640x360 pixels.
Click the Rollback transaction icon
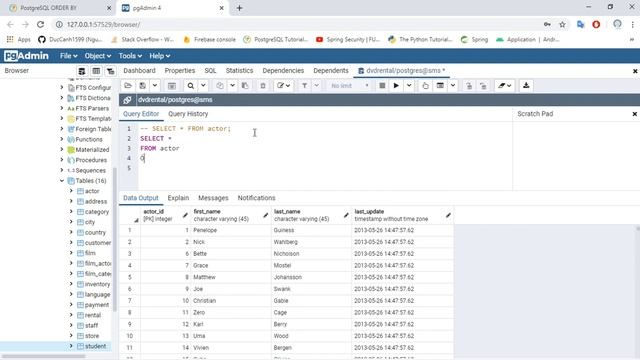pyautogui.click(x=483, y=86)
